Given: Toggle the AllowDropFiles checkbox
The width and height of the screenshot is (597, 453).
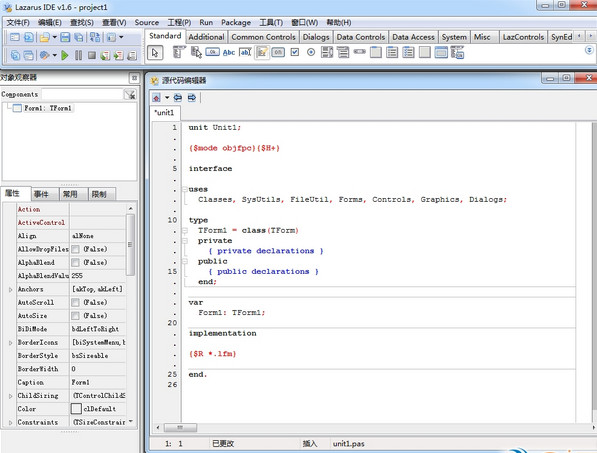Looking at the screenshot, I should point(75,249).
